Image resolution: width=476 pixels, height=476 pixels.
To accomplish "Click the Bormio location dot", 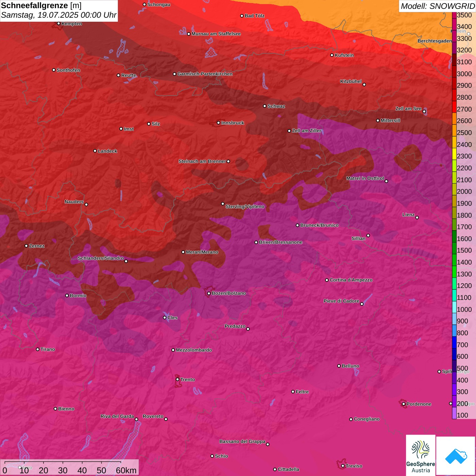I will [67, 295].
